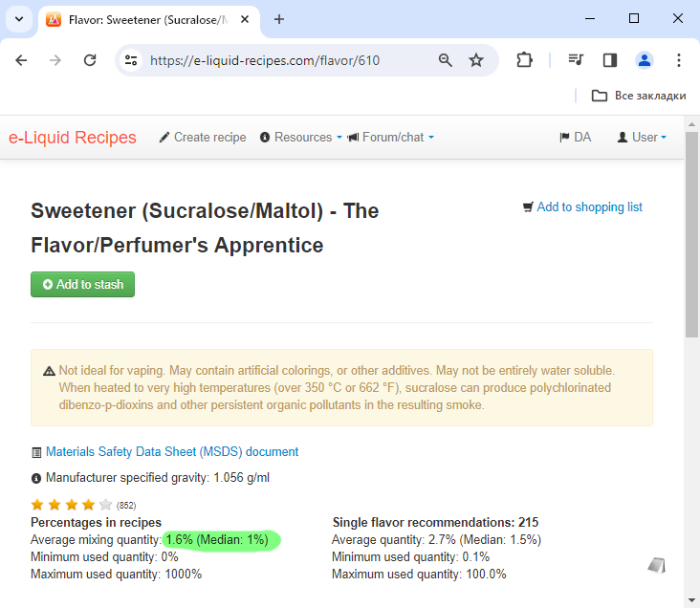The height and width of the screenshot is (608, 700).
Task: Select the DA language flag item
Action: click(576, 137)
